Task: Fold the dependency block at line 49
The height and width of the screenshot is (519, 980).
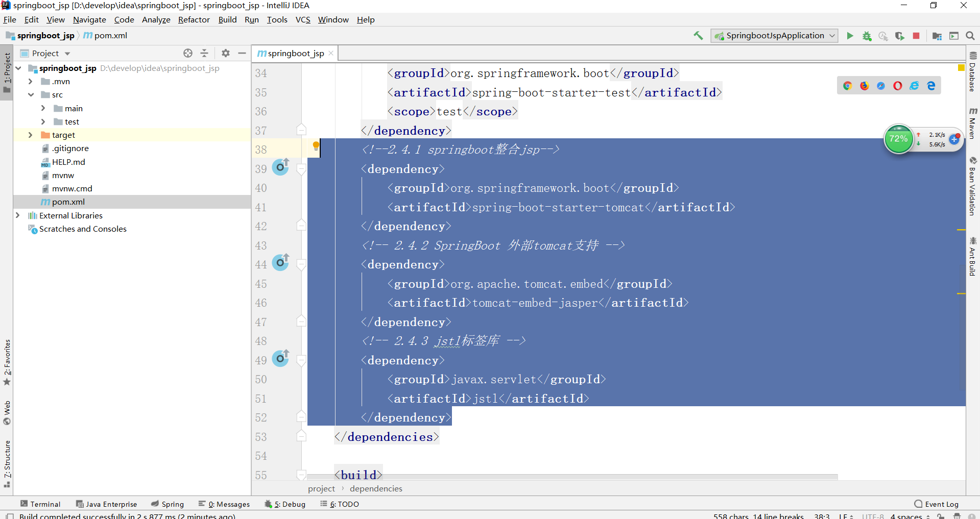Action: pyautogui.click(x=301, y=361)
